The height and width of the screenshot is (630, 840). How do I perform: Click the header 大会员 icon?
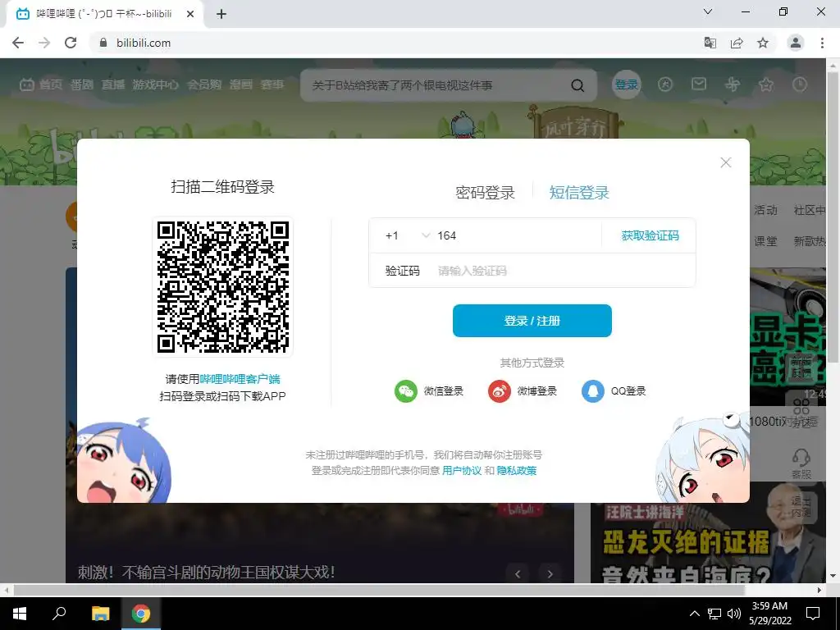coord(665,84)
